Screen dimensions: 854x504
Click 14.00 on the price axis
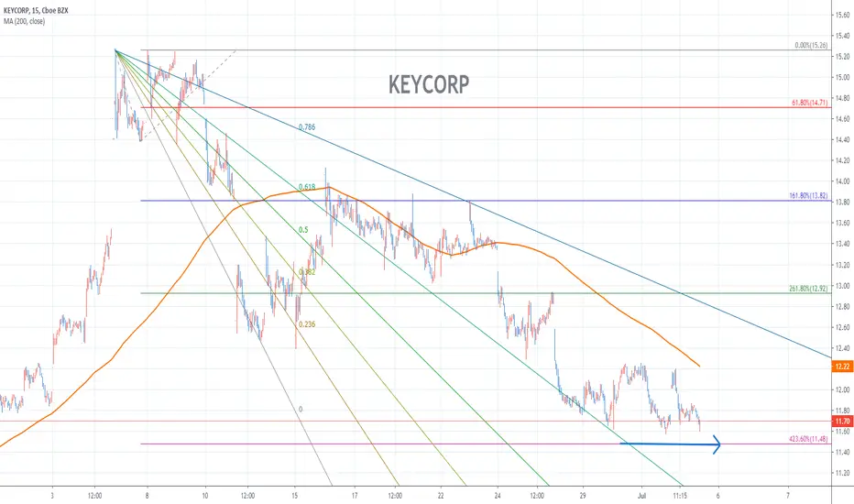843,181
